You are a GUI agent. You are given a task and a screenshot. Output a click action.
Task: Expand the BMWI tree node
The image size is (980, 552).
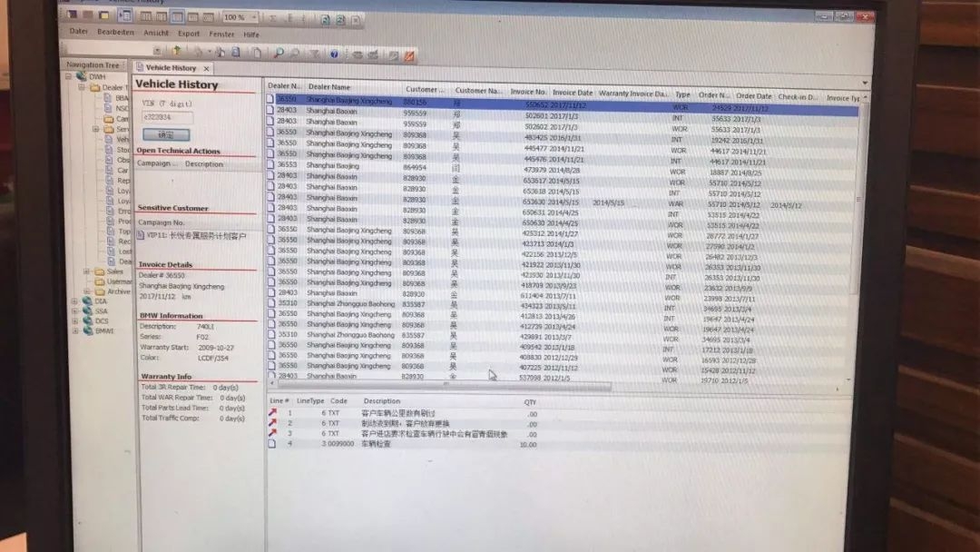tap(74, 330)
